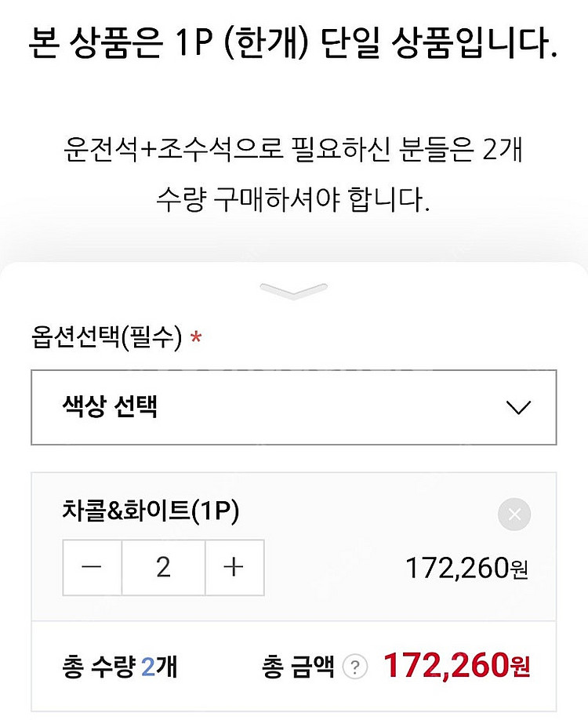The image size is (588, 720).
Task: Click the 운전석+조수석 notice line
Action: (293, 150)
